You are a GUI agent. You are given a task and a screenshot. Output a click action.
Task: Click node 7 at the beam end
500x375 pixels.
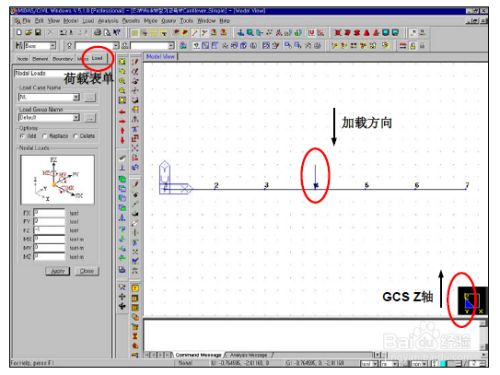(466, 189)
